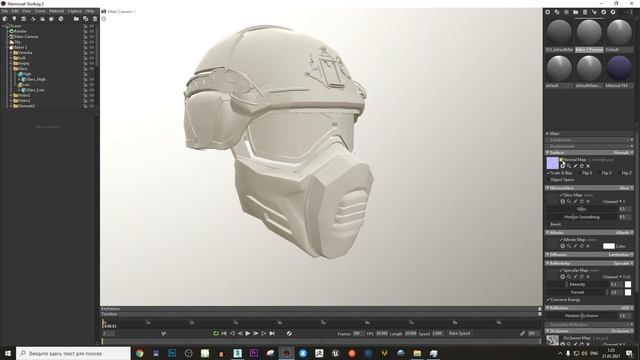This screenshot has height=360, width=640.
Task: Toggle Conserve Energy checkbox
Action: (x=548, y=300)
